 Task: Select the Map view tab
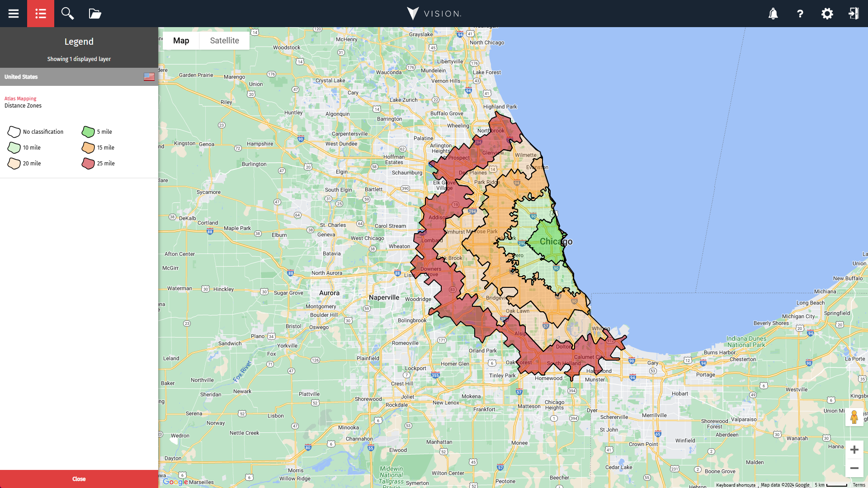[x=181, y=41]
